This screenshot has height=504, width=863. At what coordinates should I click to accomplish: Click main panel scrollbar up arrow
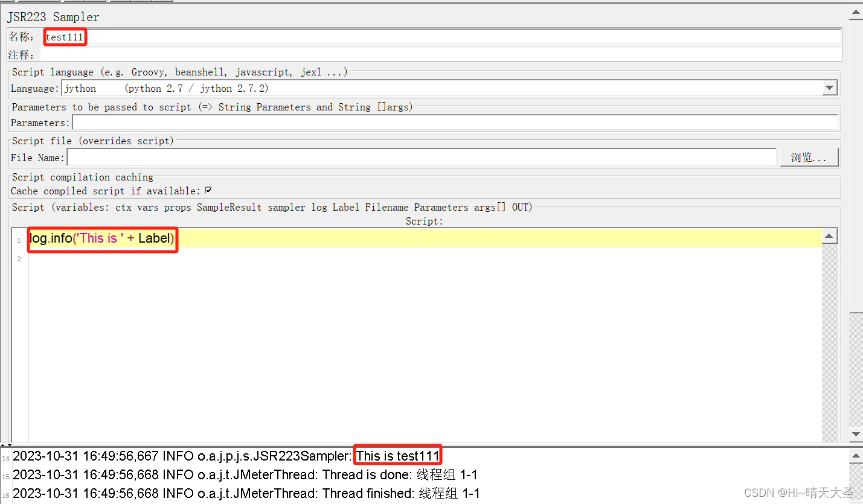click(x=856, y=13)
